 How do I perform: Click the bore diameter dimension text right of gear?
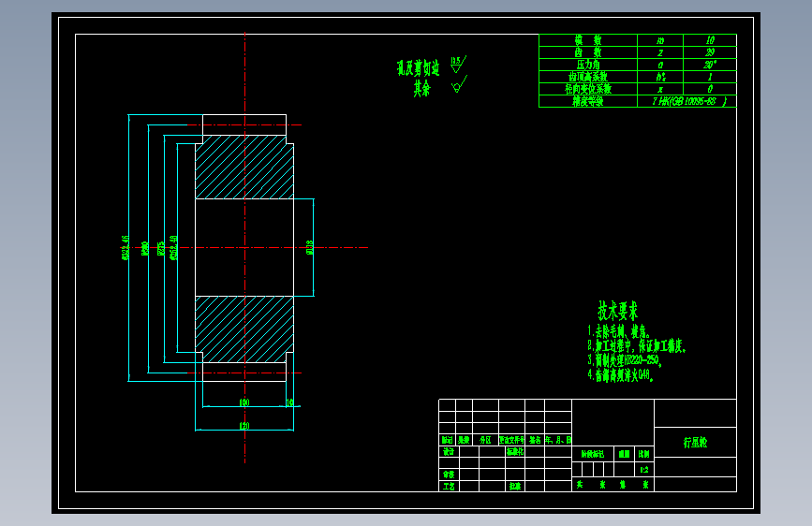[310, 247]
